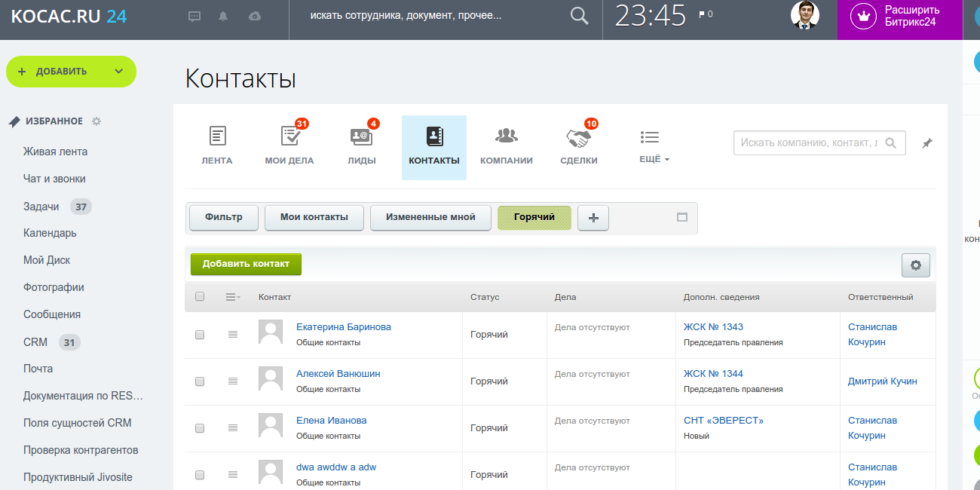Click the pin icon beside CRM search
The width and height of the screenshot is (980, 490).
[927, 143]
